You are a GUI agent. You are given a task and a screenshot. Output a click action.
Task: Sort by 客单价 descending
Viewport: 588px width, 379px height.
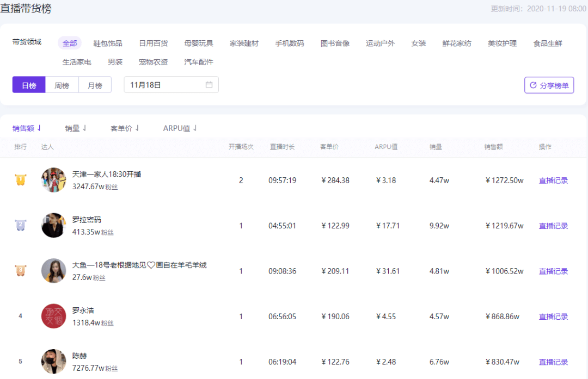[125, 128]
